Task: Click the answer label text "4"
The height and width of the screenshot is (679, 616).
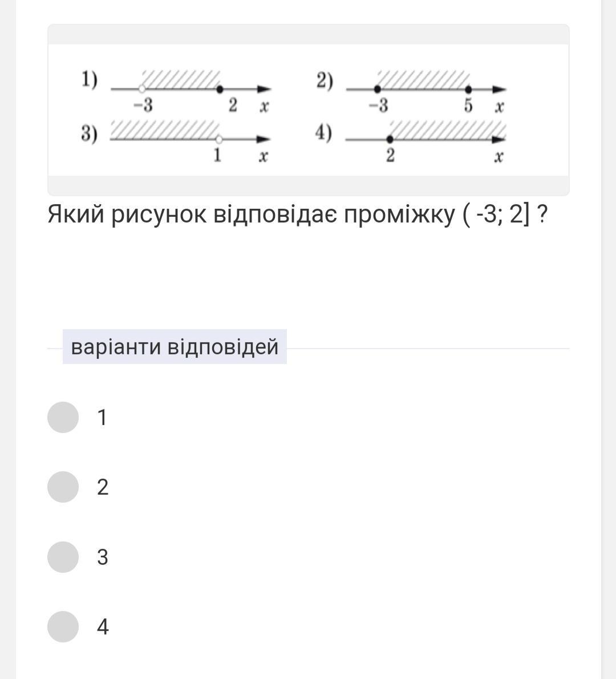Action: 103,627
